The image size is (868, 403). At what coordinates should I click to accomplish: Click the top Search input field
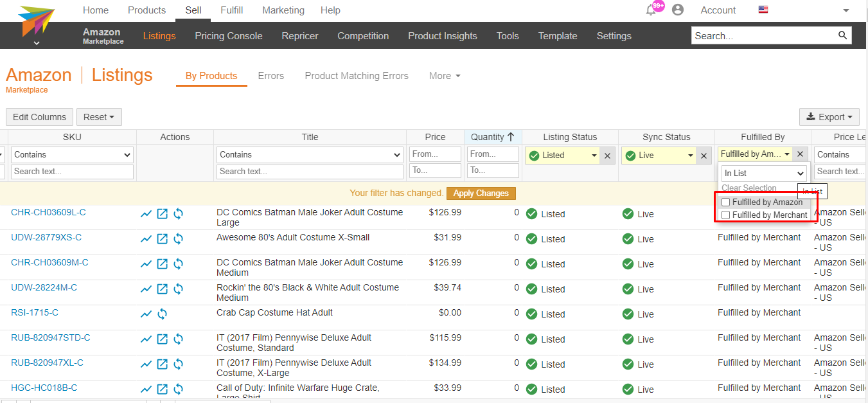765,35
